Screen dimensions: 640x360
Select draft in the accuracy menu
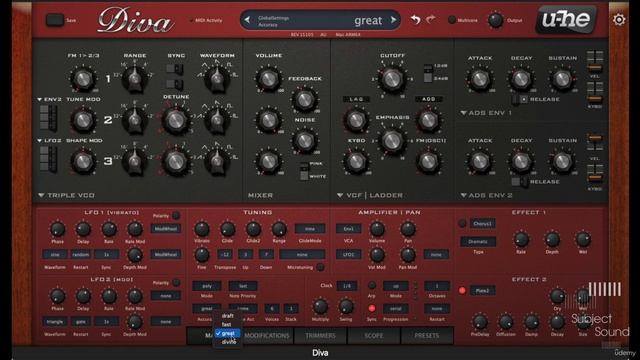click(x=227, y=316)
